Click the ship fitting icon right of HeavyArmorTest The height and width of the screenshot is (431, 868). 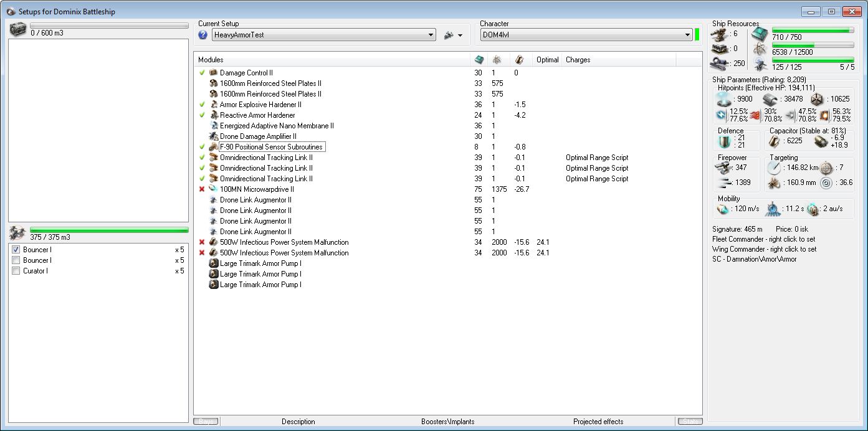point(449,36)
